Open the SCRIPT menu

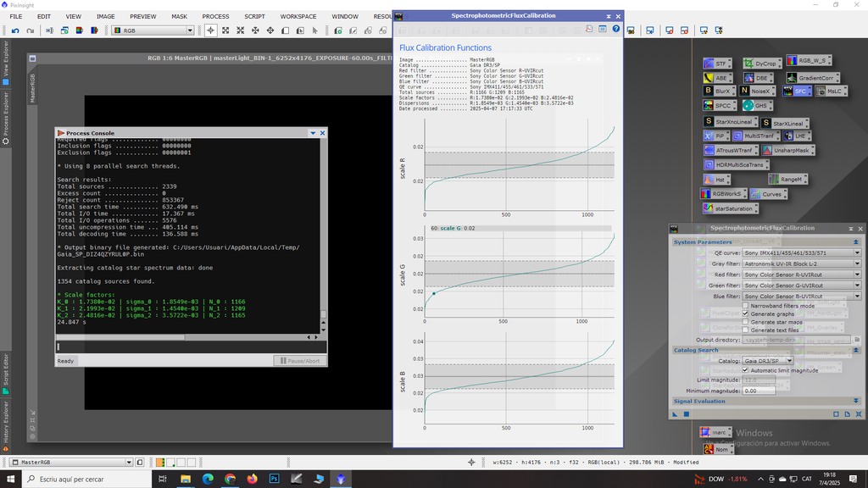click(x=254, y=17)
